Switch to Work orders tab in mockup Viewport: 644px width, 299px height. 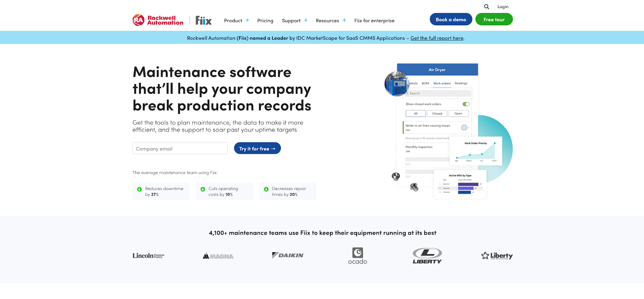click(442, 83)
